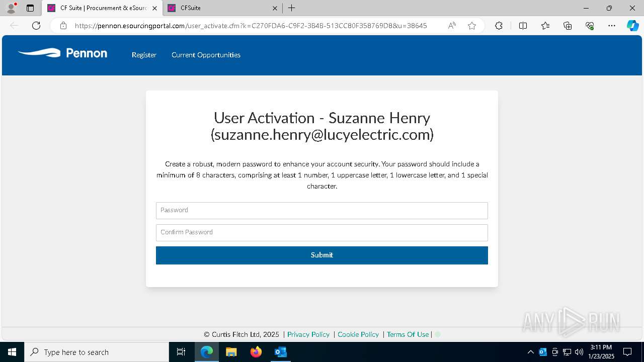Click the User Activation heading text
This screenshot has height=362, width=644.
pyautogui.click(x=322, y=126)
